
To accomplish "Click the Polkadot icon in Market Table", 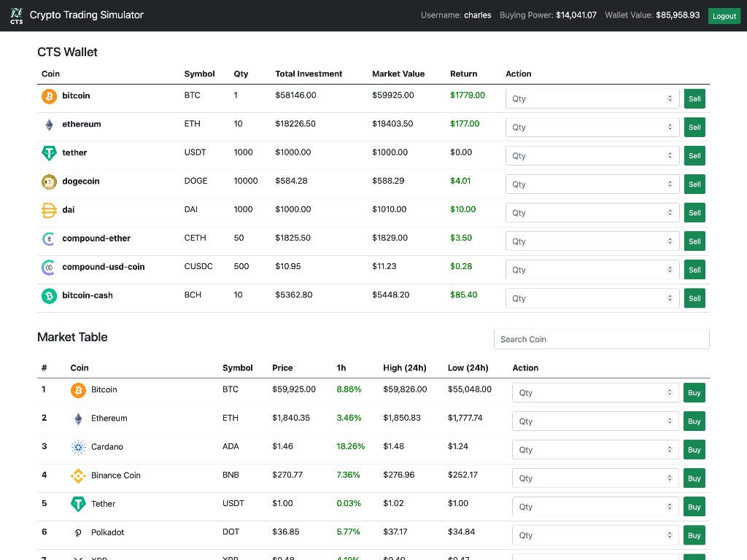I will (78, 532).
